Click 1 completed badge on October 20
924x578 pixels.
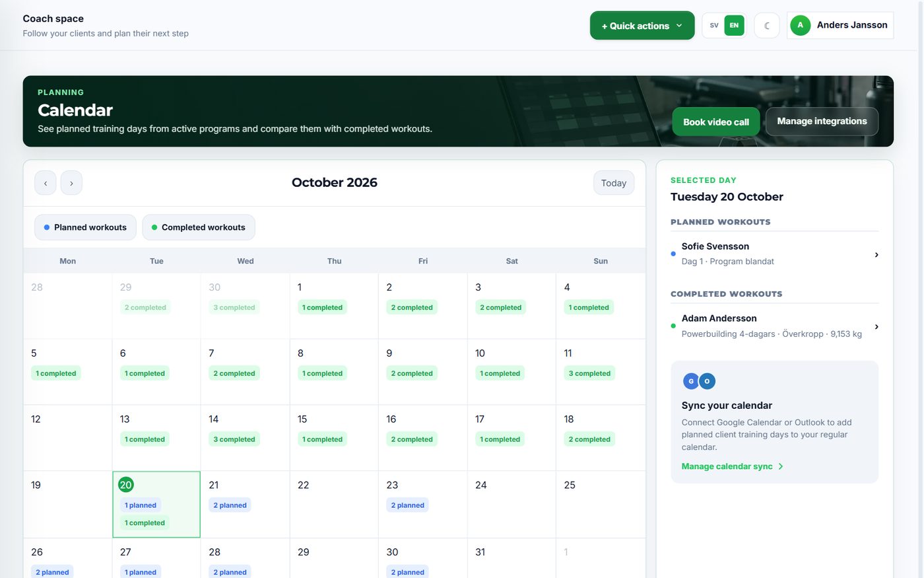tap(145, 523)
